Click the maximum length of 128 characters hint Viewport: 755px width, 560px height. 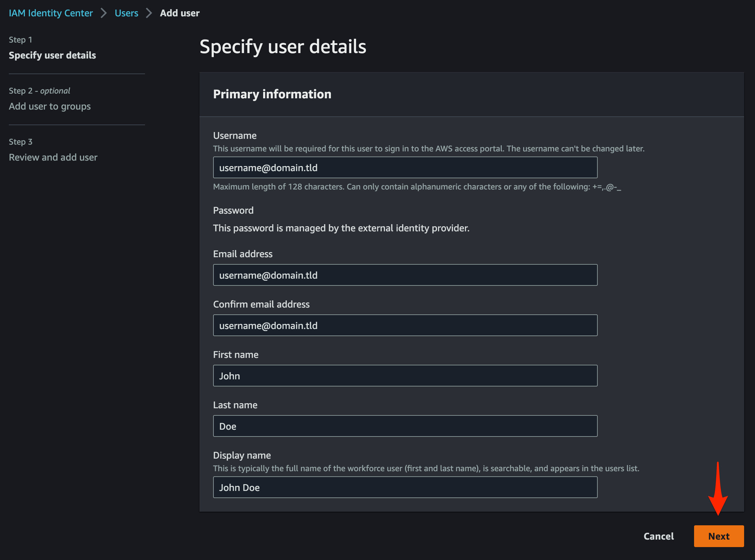tap(417, 186)
